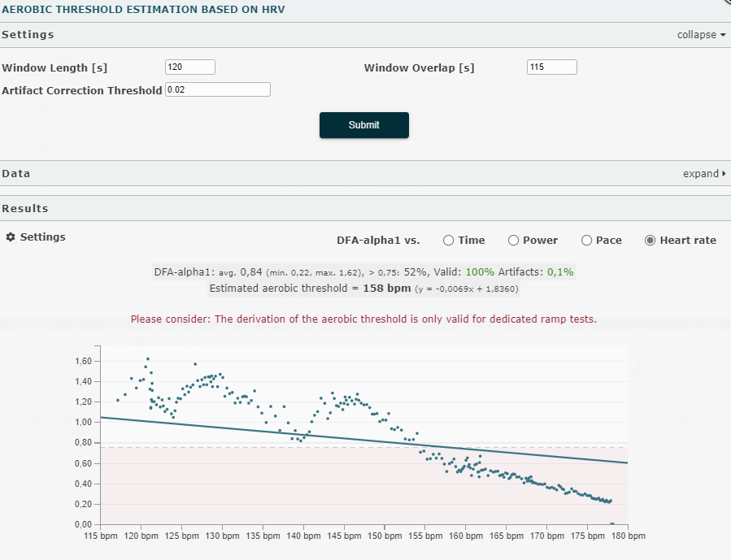Click the partially visible icon at top right
Screen dimensions: 731x560
tap(726, 4)
